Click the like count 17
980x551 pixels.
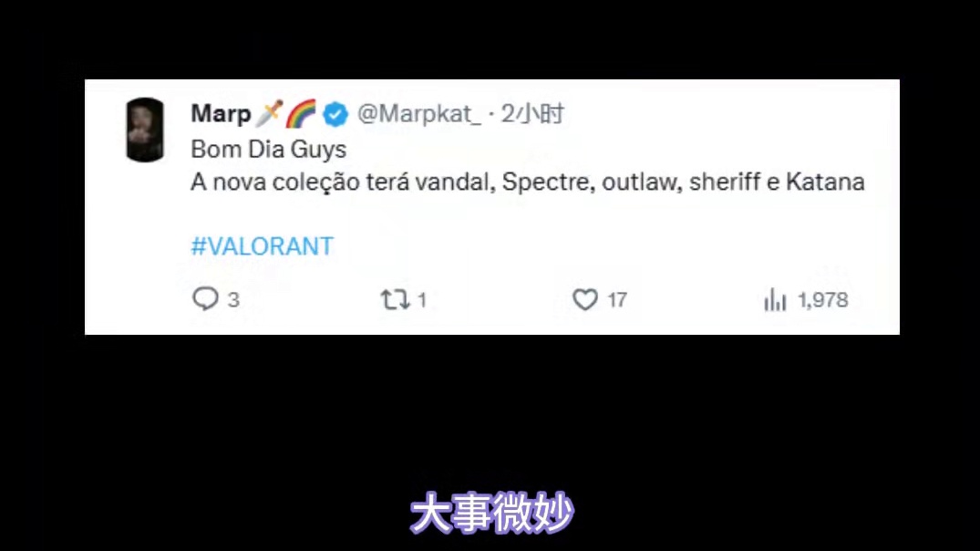tap(617, 300)
